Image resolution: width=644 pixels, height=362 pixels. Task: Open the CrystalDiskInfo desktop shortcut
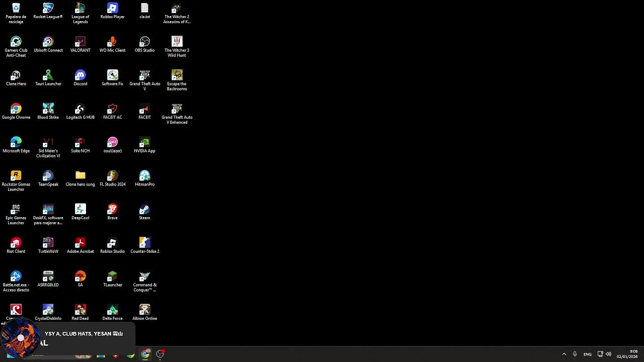[x=48, y=313]
